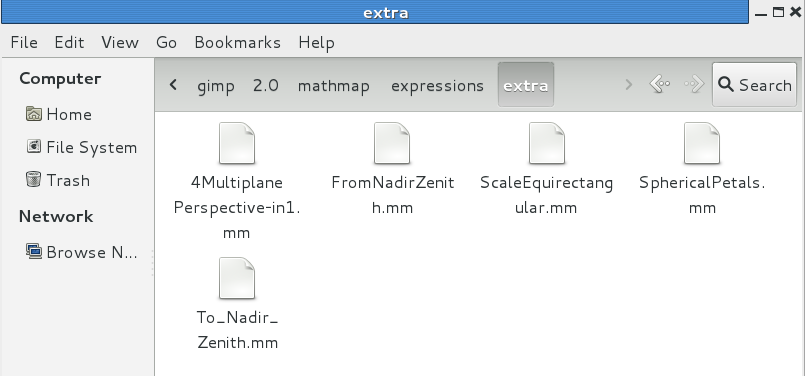Click the Network sidebar heading
Screen dimensions: 805x376
click(56, 216)
